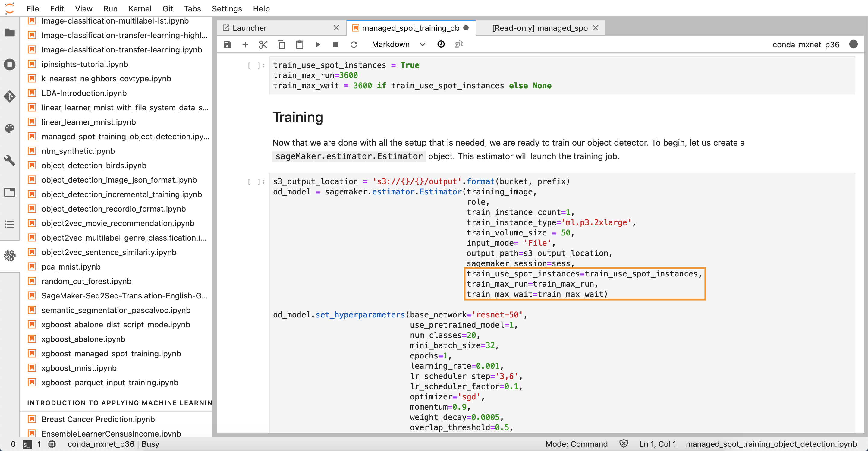Click the Restart kernel icon
The width and height of the screenshot is (868, 451).
[354, 44]
